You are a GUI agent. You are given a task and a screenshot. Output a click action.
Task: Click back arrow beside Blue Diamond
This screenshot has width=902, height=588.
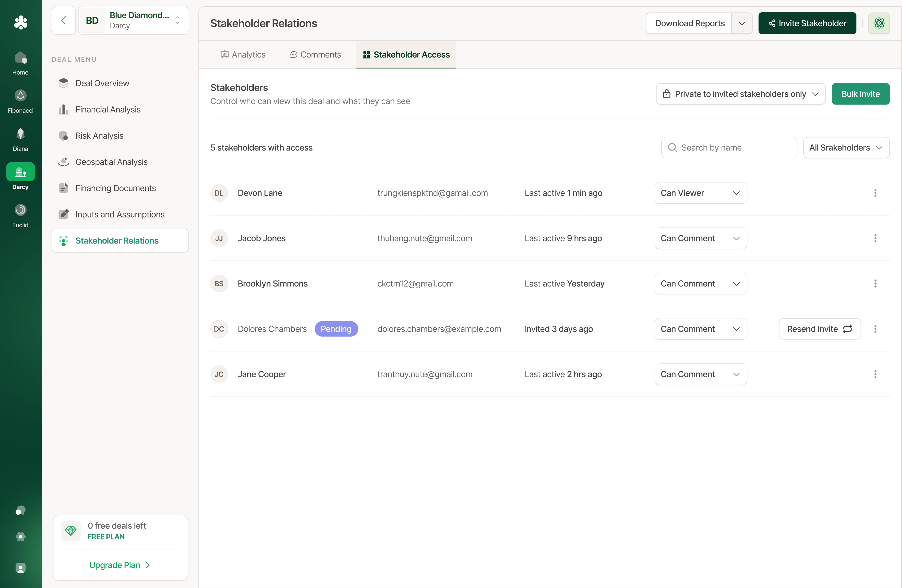click(64, 20)
